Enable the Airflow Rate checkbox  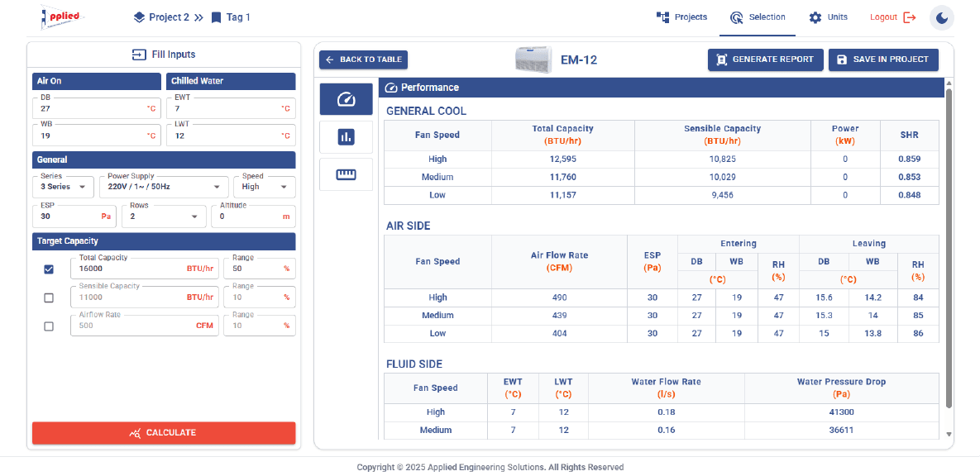[x=49, y=326]
